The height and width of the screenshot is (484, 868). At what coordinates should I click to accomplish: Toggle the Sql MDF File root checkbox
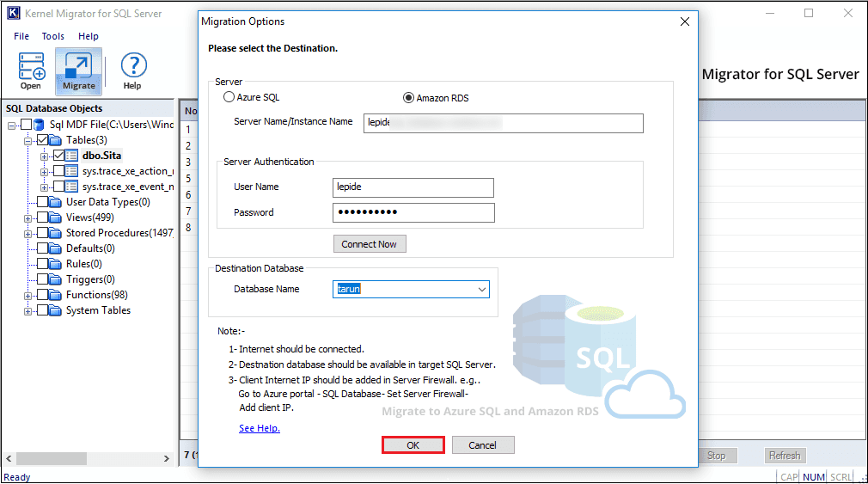point(26,125)
